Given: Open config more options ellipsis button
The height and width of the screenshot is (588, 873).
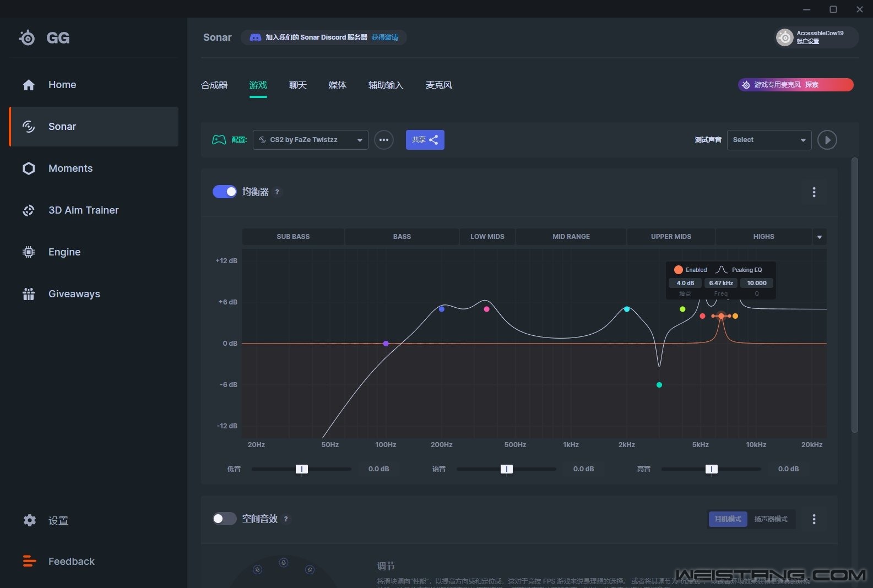Looking at the screenshot, I should (x=384, y=140).
